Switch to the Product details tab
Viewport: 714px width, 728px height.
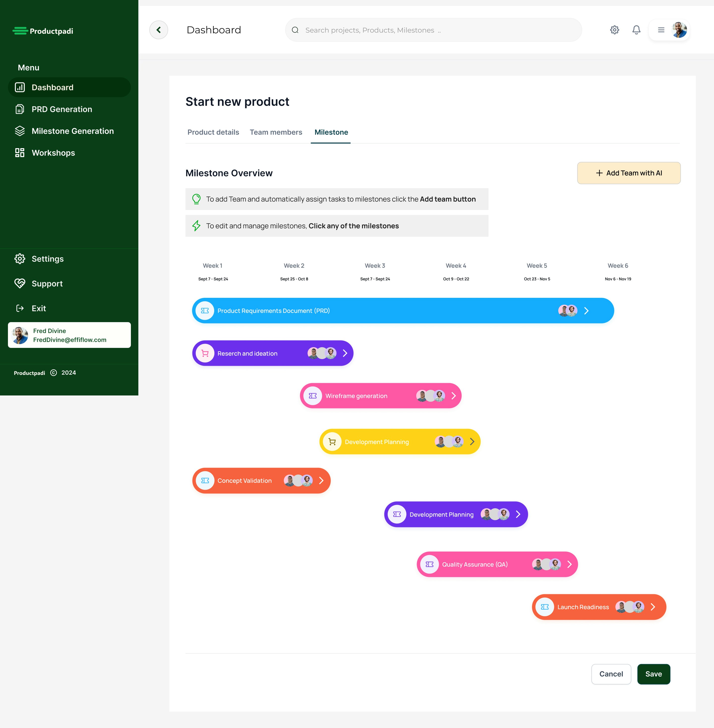click(213, 132)
